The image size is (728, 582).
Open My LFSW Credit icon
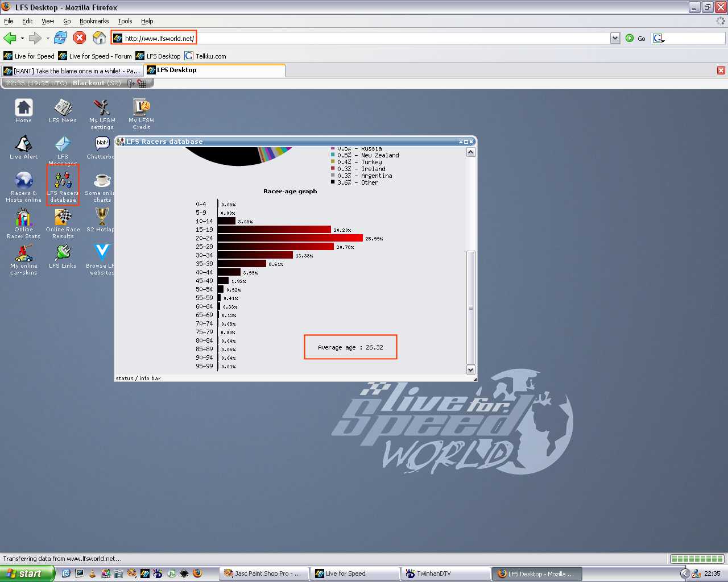(141, 114)
